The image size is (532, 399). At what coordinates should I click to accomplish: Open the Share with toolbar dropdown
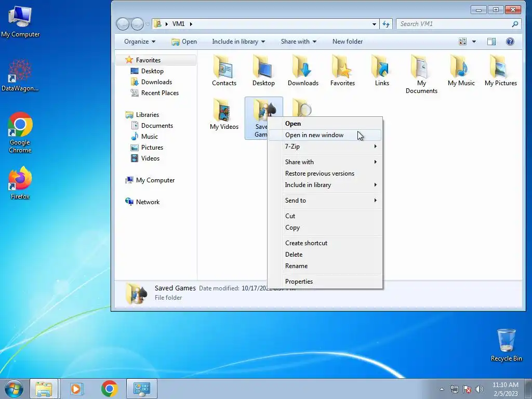coord(299,42)
